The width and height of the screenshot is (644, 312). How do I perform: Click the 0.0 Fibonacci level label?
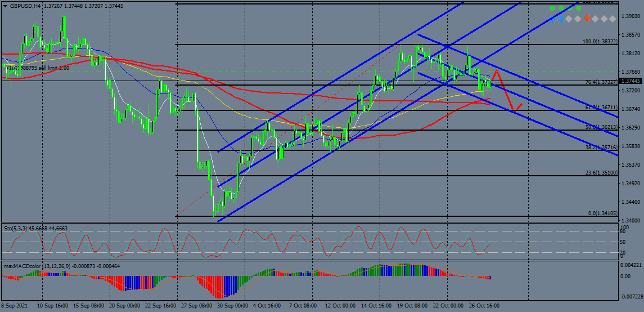(x=602, y=213)
